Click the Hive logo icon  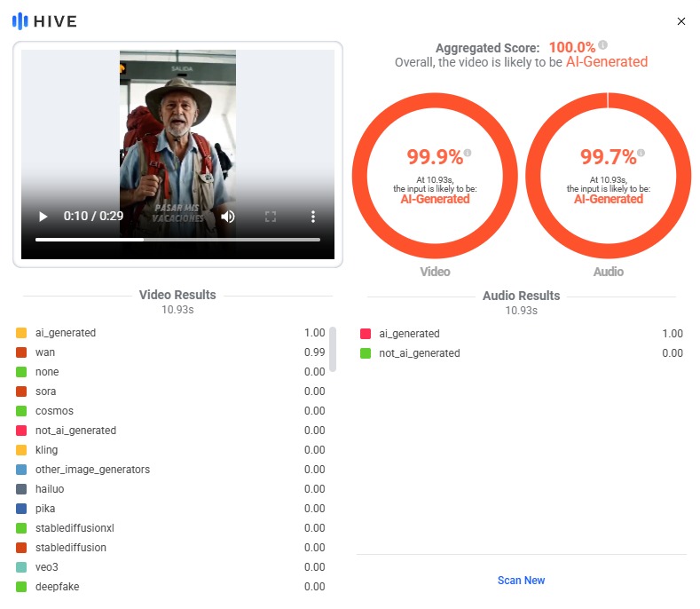tap(20, 20)
